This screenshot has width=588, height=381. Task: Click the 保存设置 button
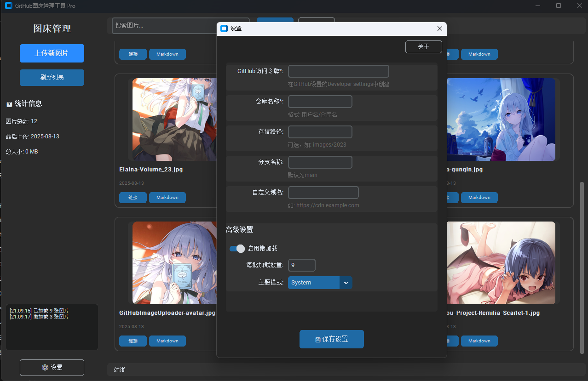[x=331, y=339]
